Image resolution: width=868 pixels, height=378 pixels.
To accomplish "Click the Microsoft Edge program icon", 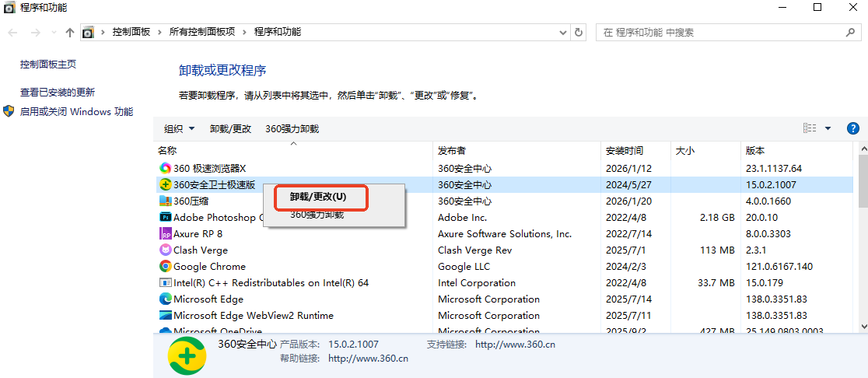I will (x=166, y=299).
